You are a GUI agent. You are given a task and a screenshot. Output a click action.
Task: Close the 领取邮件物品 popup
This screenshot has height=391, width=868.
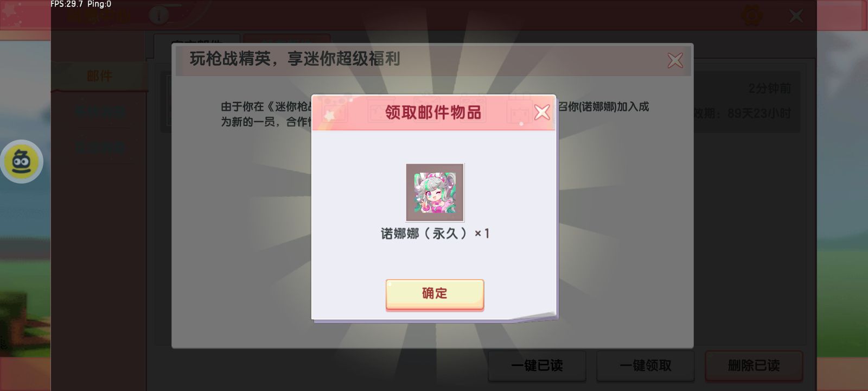pos(542,112)
